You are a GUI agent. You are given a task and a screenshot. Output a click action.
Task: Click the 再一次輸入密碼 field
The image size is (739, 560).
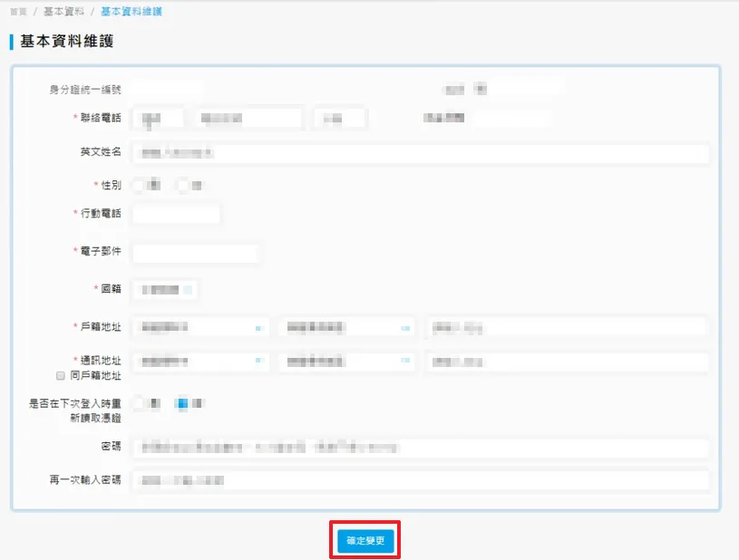click(421, 480)
